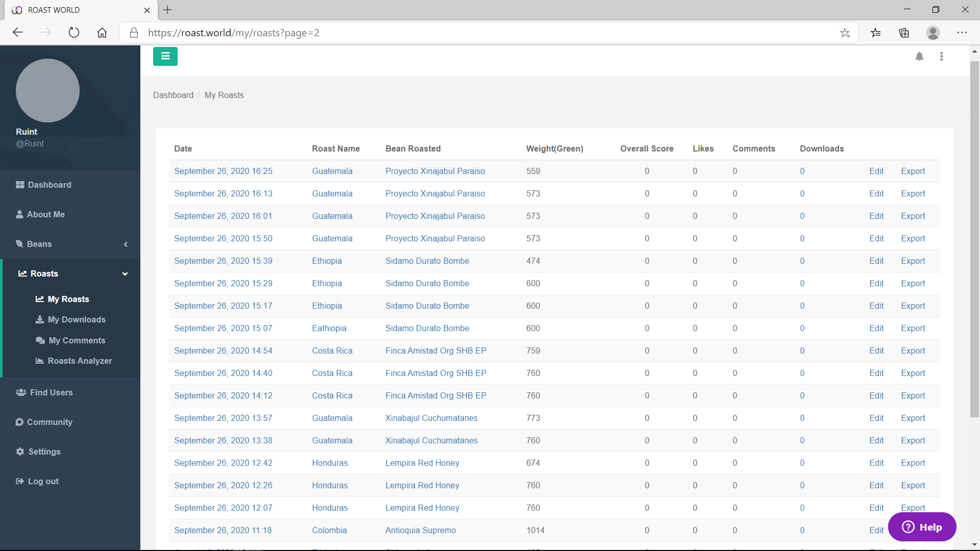Viewport: 980px width, 551px height.
Task: Go to browser home page icon
Action: pyautogui.click(x=102, y=33)
